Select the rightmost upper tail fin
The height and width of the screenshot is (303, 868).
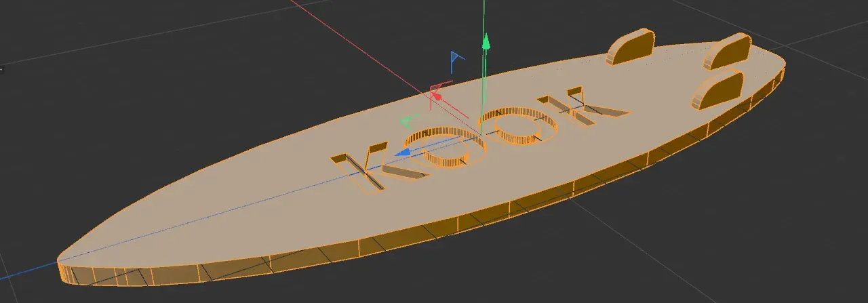tap(726, 52)
